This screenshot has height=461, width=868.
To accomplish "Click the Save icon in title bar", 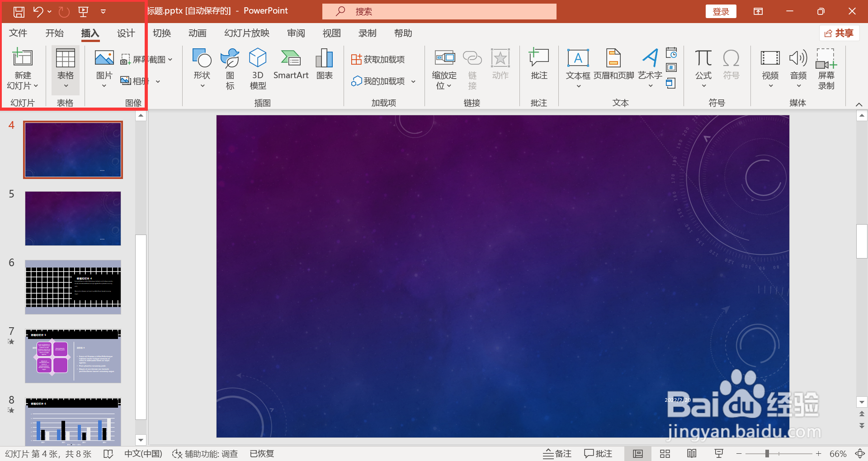I will tap(19, 12).
